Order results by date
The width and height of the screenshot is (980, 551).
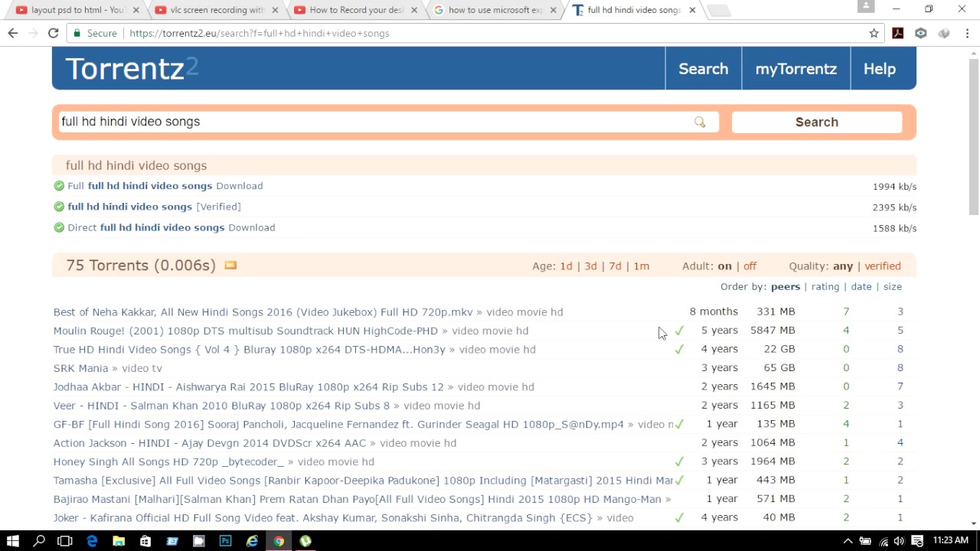pos(861,286)
